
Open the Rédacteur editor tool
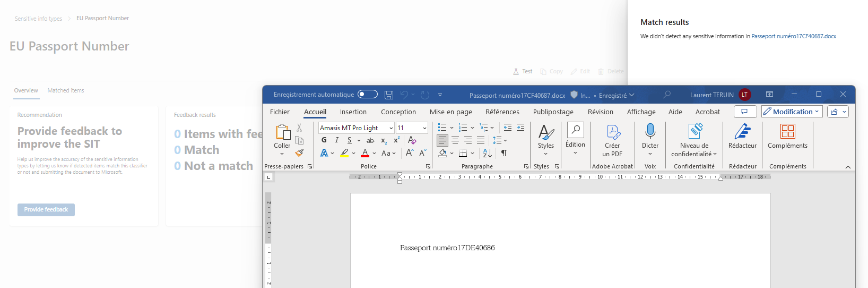pos(742,132)
